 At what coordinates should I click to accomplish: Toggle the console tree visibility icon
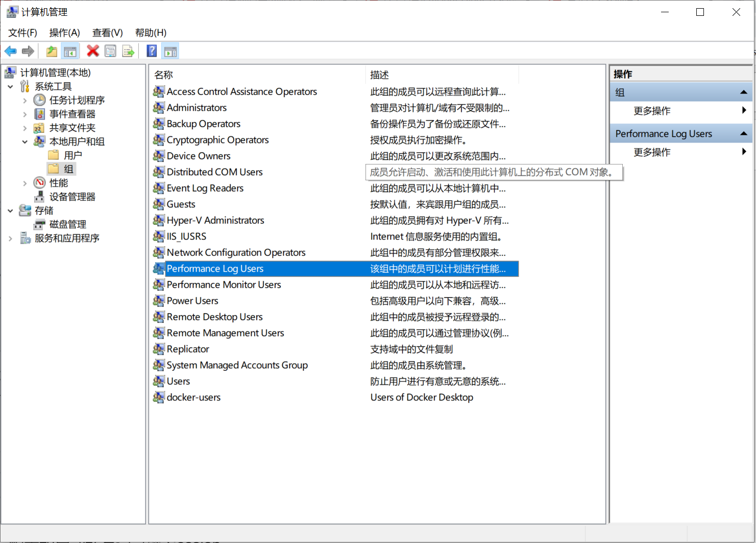pos(70,51)
